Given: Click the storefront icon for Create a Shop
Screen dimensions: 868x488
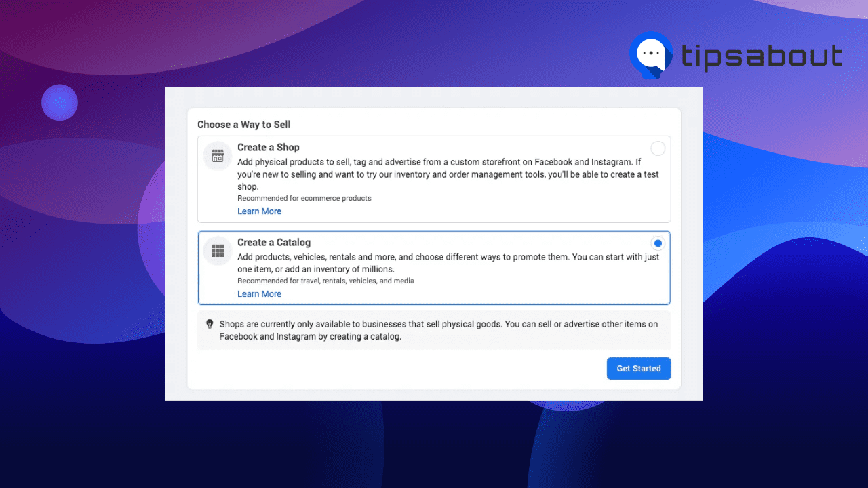Looking at the screenshot, I should (x=218, y=157).
